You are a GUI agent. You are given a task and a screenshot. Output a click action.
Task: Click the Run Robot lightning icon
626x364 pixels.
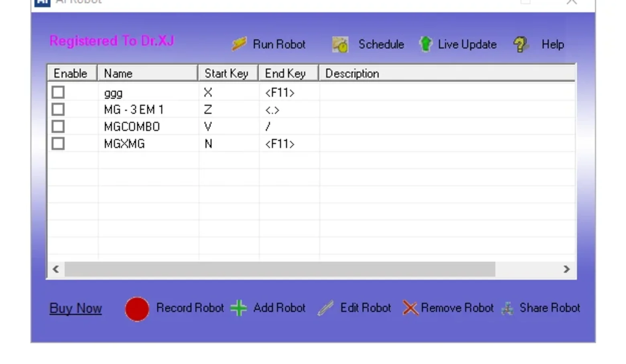pos(239,44)
